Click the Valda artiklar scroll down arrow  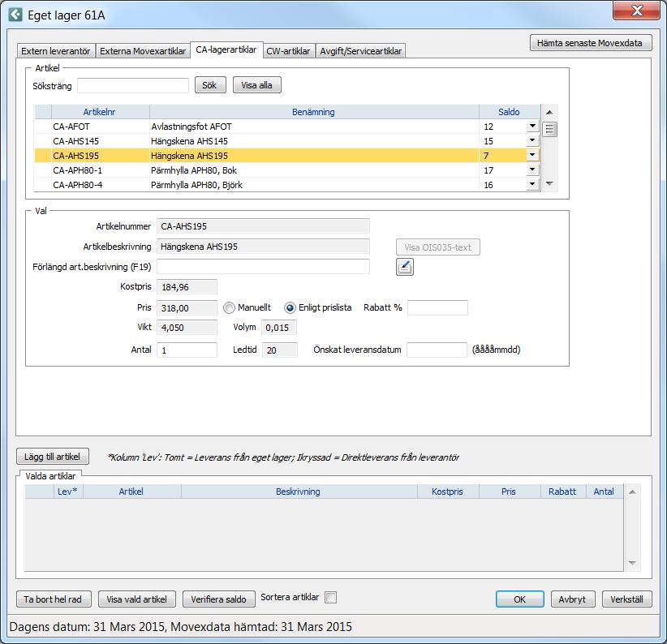pyautogui.click(x=632, y=563)
